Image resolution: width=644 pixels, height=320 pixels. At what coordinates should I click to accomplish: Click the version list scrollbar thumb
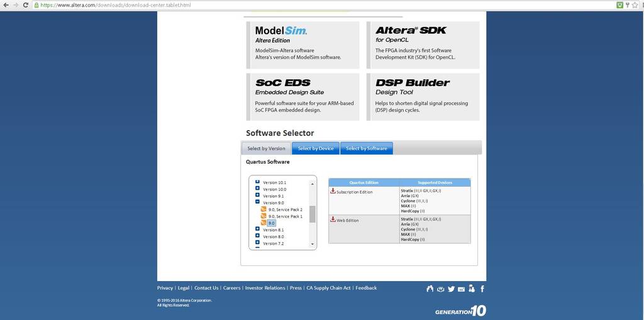click(x=312, y=214)
